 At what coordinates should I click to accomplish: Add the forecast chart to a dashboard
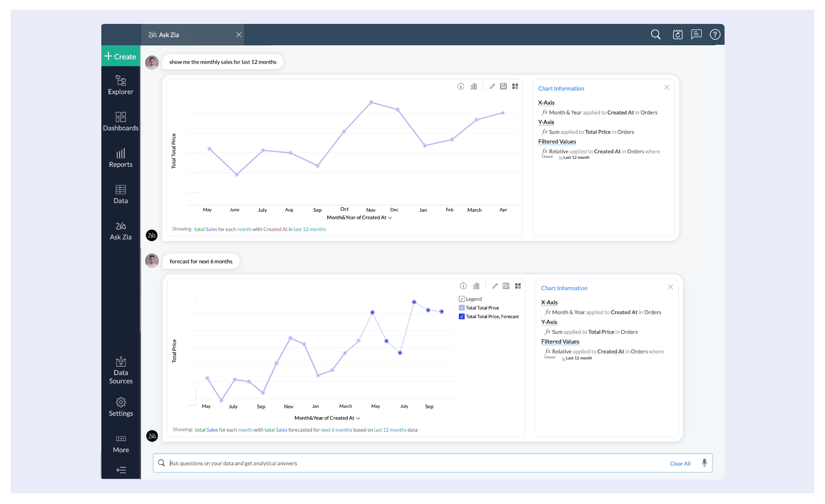(x=518, y=286)
